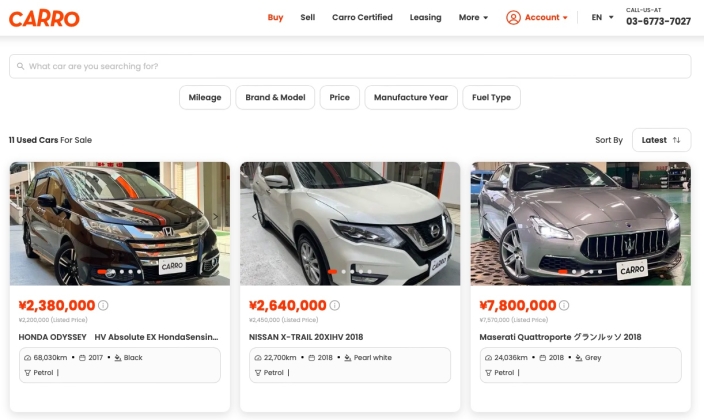
Task: Open the EN language dropdown
Action: click(602, 18)
